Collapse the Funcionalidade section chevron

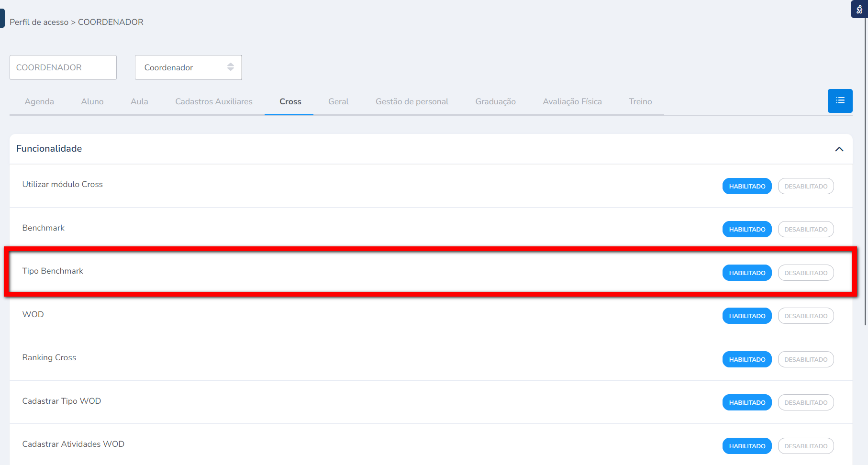(x=839, y=149)
